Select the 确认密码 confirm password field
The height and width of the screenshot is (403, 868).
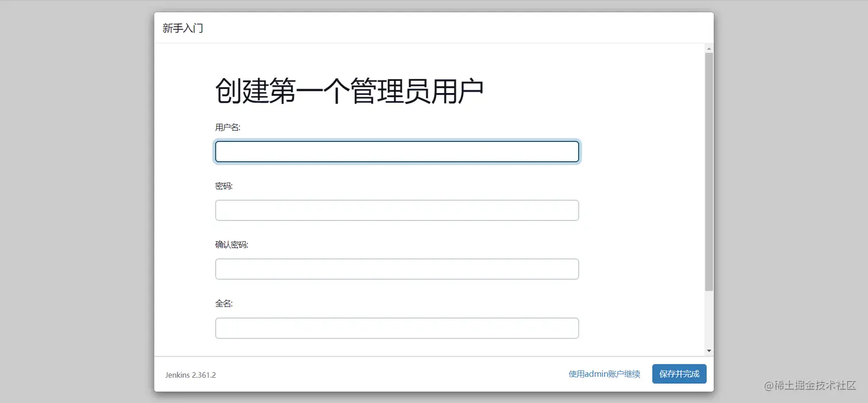click(397, 269)
